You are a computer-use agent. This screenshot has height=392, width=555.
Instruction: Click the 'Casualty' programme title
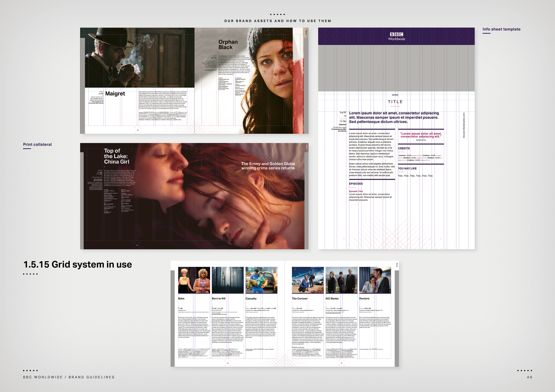(x=251, y=299)
